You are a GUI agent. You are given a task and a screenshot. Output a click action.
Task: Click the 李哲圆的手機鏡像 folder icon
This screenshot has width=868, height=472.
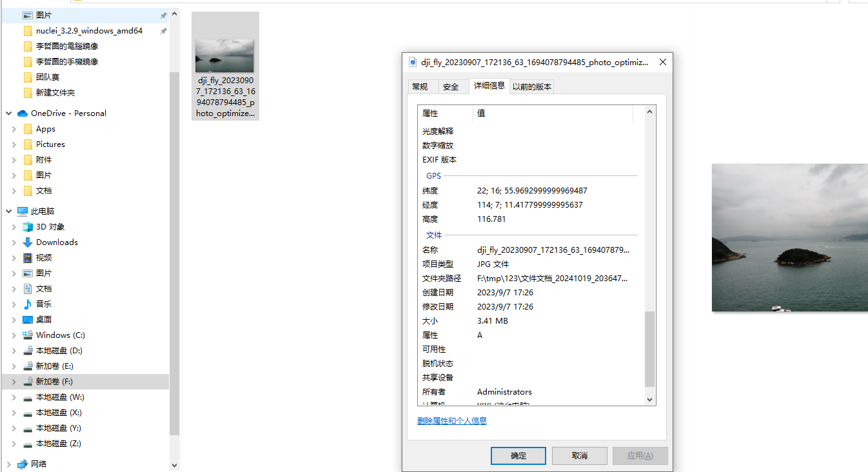coord(28,62)
